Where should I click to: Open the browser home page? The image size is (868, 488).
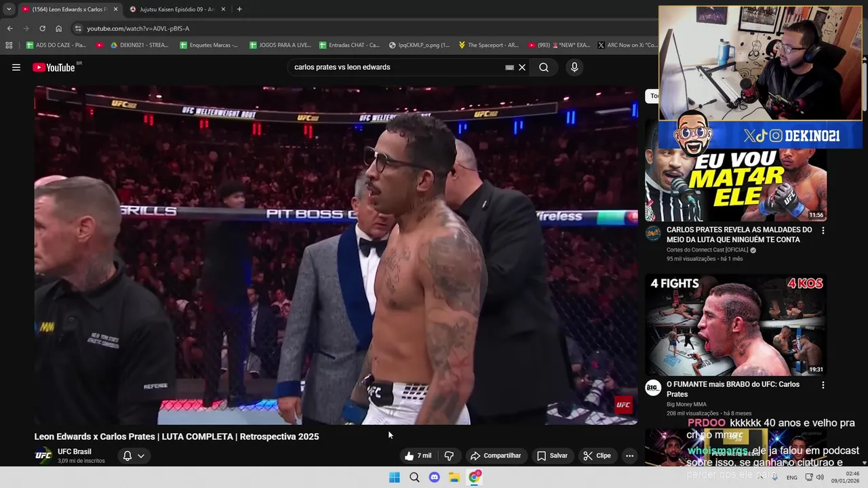[x=58, y=28]
